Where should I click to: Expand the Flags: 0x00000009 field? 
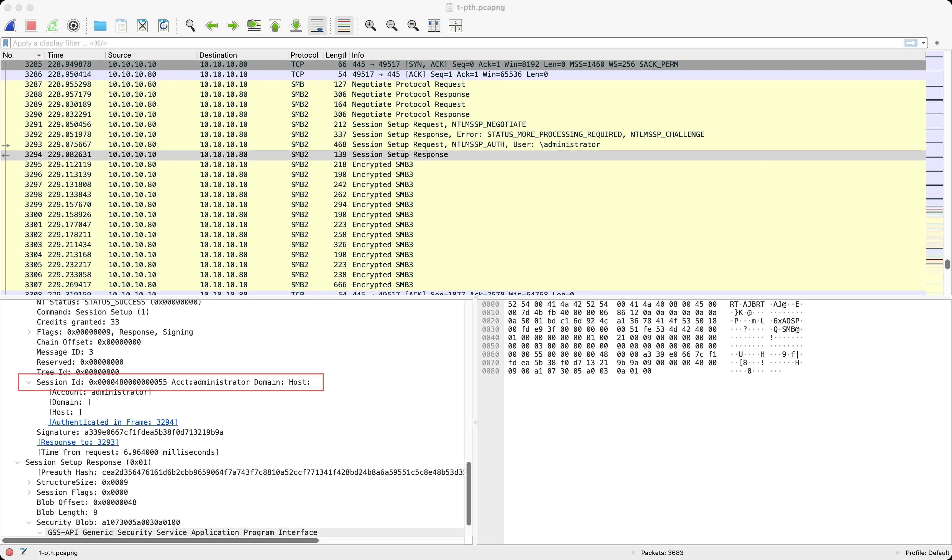click(29, 332)
